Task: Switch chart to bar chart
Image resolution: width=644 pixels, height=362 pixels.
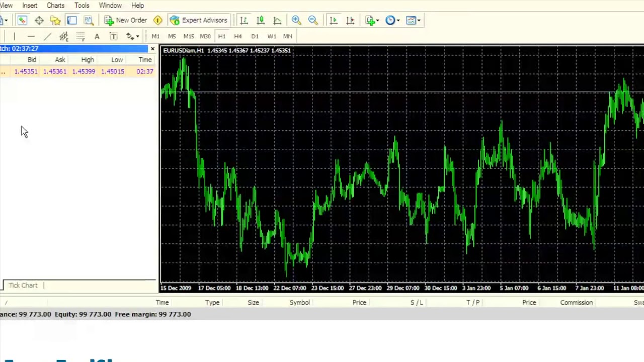Action: pyautogui.click(x=244, y=20)
